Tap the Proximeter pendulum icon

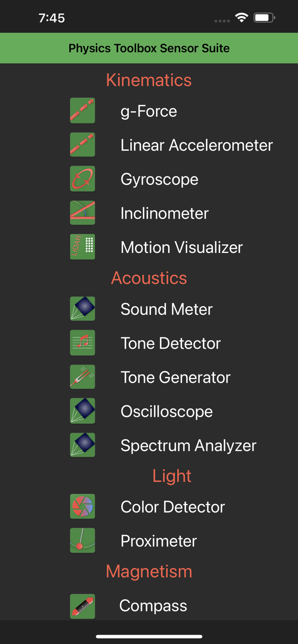pyautogui.click(x=82, y=540)
